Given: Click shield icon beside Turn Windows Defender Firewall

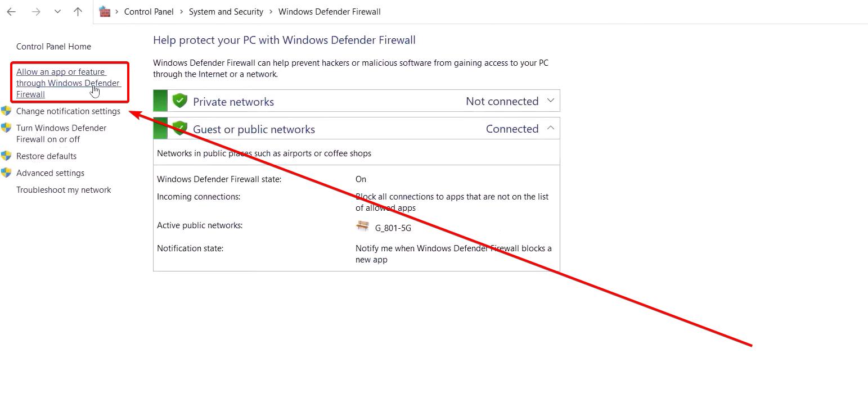Looking at the screenshot, I should click(6, 128).
